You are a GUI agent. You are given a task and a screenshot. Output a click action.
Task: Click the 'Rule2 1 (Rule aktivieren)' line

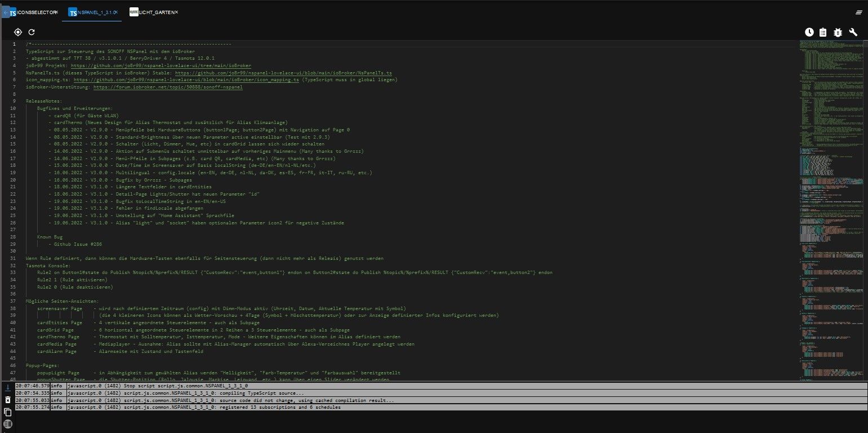pyautogui.click(x=72, y=280)
